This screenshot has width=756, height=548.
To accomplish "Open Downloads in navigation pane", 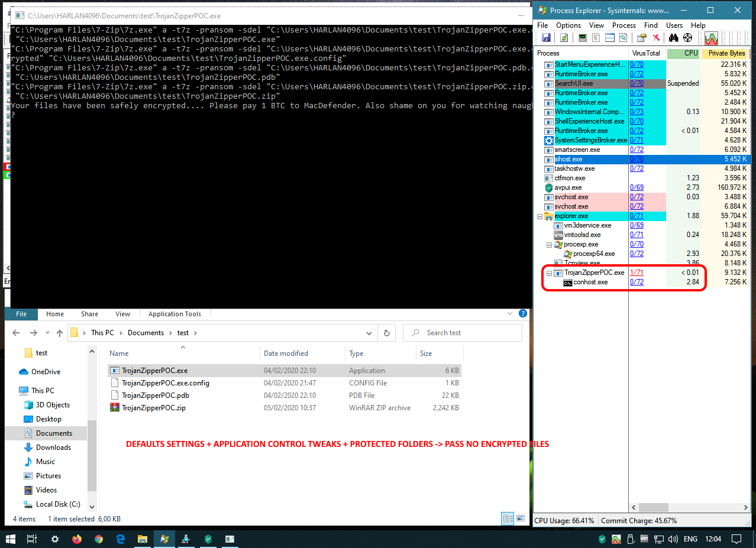I will click(53, 448).
